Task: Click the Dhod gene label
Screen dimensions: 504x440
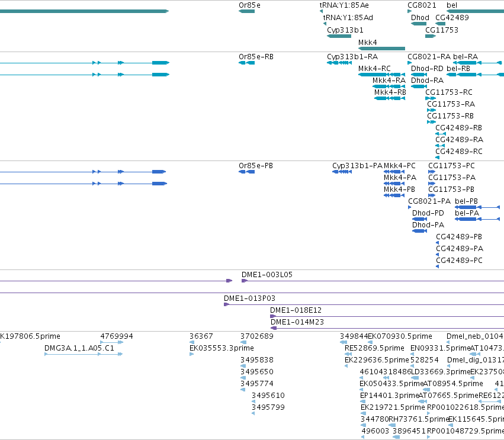Action: (x=420, y=18)
